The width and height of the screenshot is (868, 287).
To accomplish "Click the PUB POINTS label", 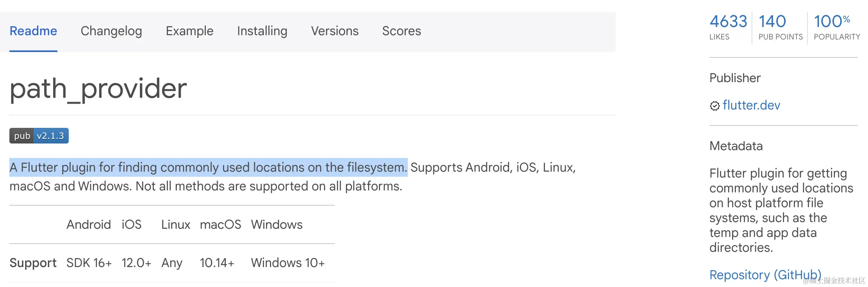I will click(780, 36).
